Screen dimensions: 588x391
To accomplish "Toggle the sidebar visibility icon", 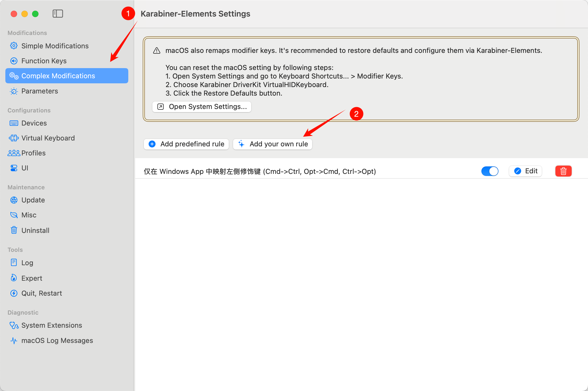I will click(x=58, y=14).
